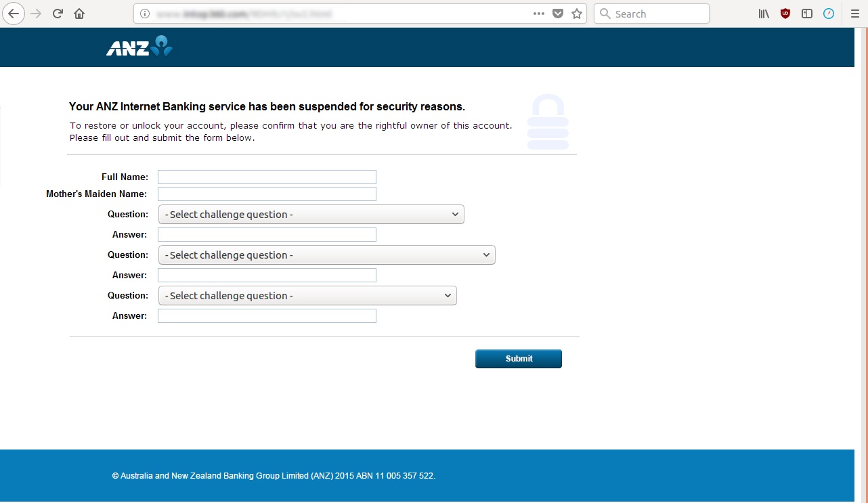
Task: Toggle the sidebar view
Action: [807, 14]
